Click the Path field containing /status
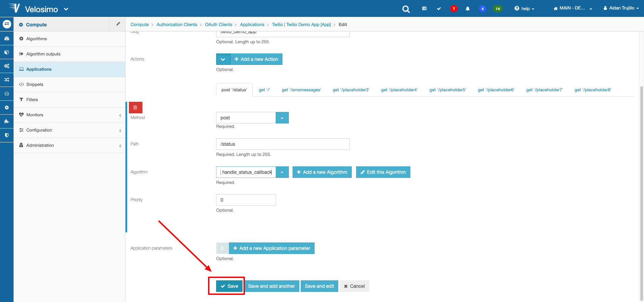 (283, 144)
